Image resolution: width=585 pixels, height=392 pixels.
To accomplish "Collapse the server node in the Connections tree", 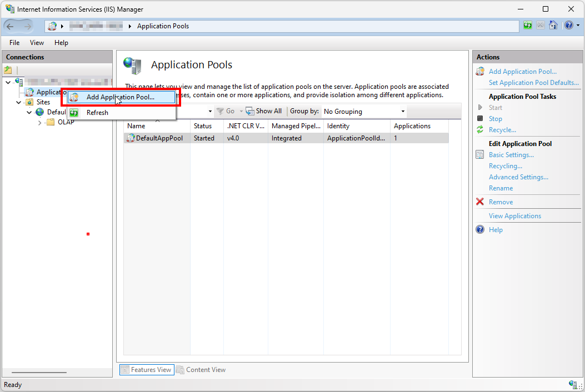I will (8, 82).
